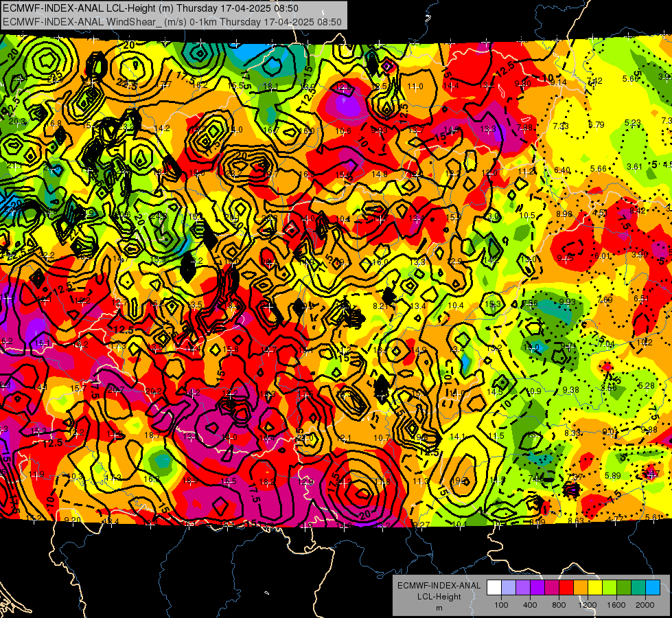
Task: Click the wind shear value 8.63
Action: pos(576,520)
